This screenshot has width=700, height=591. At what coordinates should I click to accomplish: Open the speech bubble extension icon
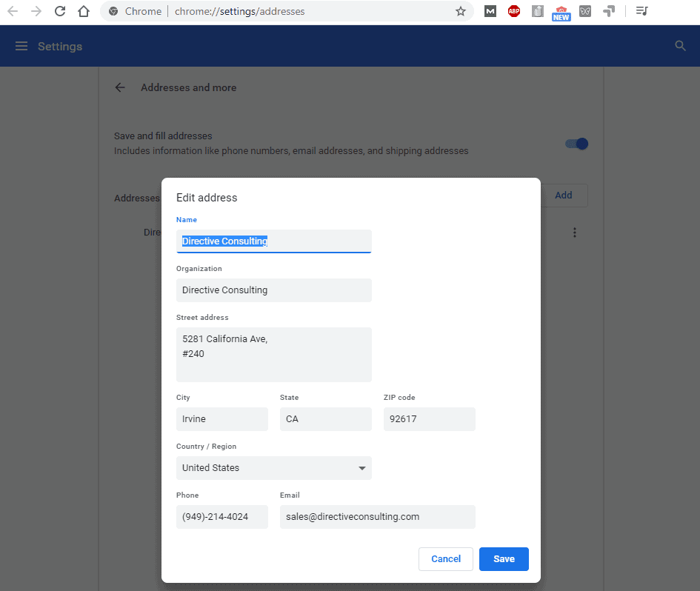pyautogui.click(x=608, y=11)
